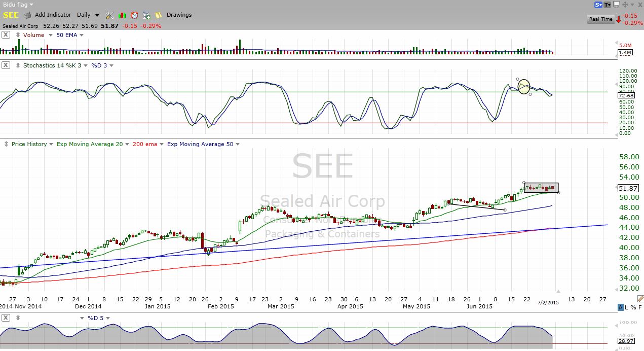Click the printer icon beside SEE symbol
644x351 pixels.
pyautogui.click(x=27, y=15)
